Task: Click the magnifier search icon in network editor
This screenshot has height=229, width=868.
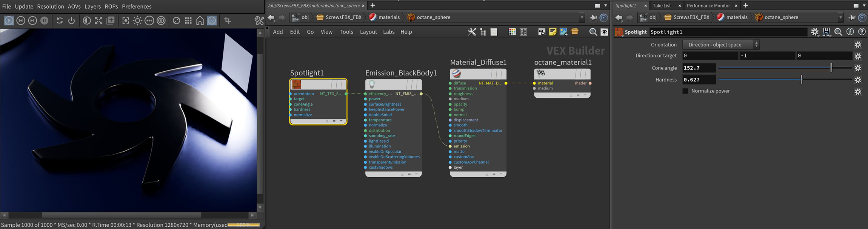Action: pos(593,32)
